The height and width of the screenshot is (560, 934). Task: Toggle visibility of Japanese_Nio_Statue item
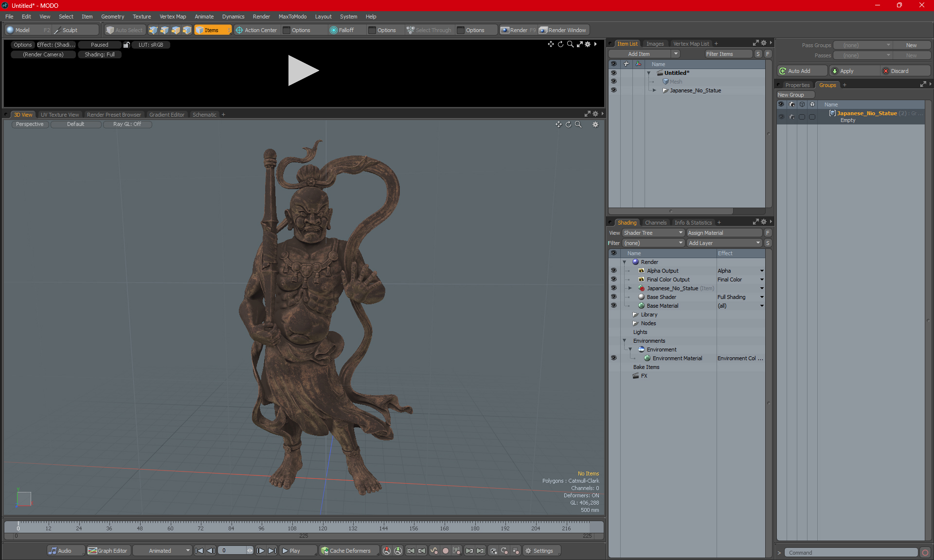613,90
